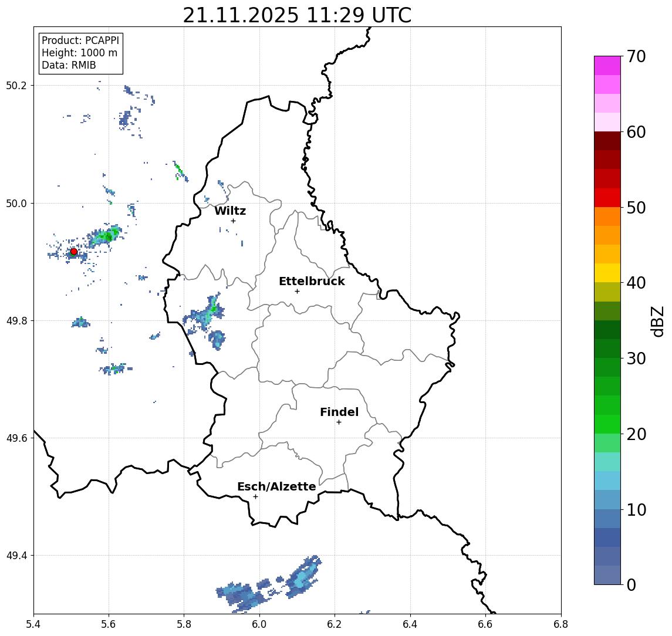Click the yellow colorbar swatch near 40
Screen dimensions: 672x636
click(x=607, y=273)
